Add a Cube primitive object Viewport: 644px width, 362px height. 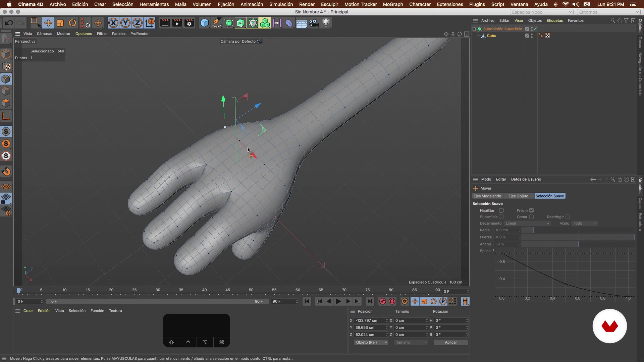point(204,23)
